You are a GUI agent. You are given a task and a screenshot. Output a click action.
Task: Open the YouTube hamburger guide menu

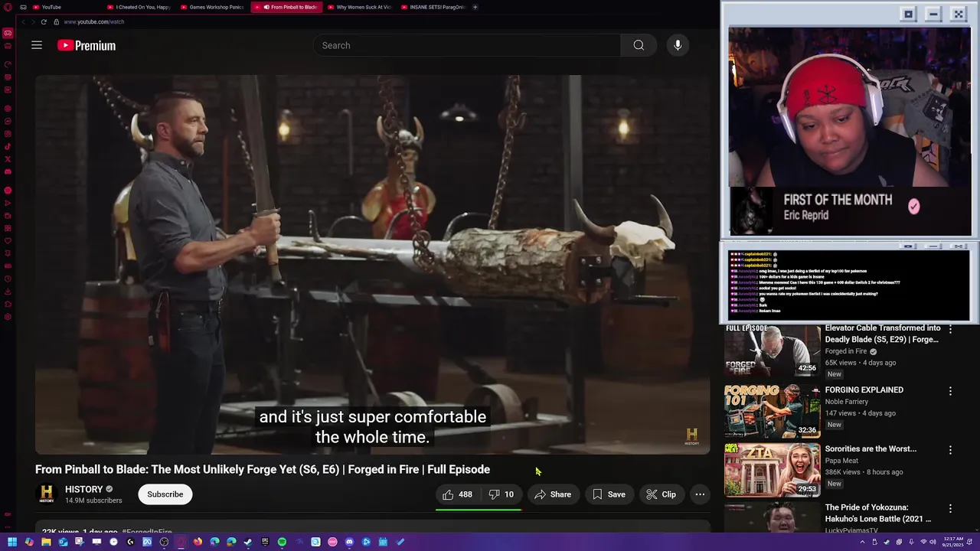(x=37, y=45)
